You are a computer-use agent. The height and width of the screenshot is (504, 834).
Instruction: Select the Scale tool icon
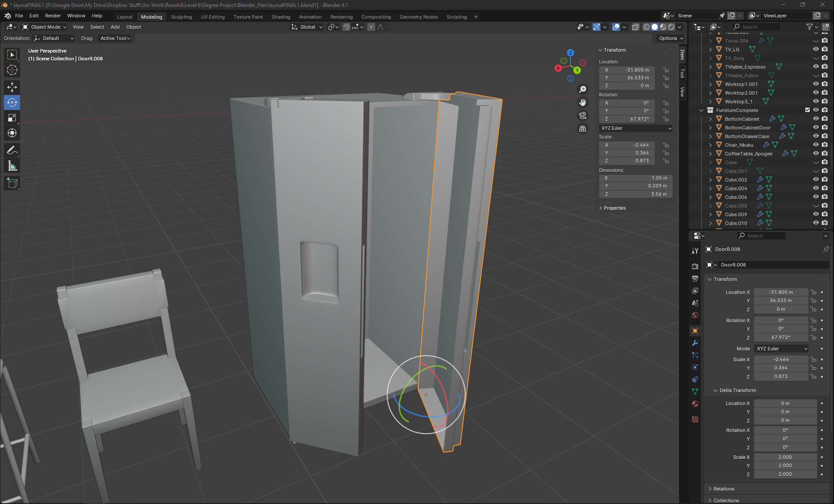click(x=12, y=118)
